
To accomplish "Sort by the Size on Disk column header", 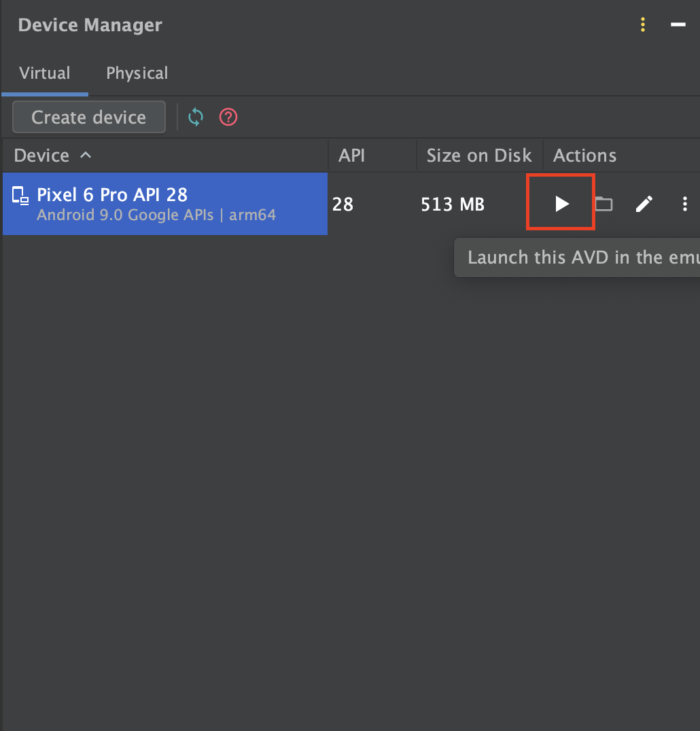I will pos(479,156).
